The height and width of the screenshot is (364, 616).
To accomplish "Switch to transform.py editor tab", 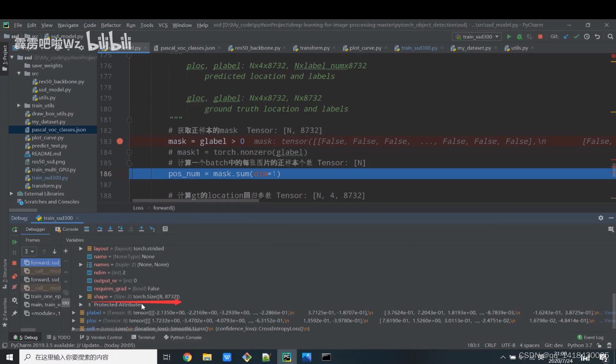I will point(314,48).
